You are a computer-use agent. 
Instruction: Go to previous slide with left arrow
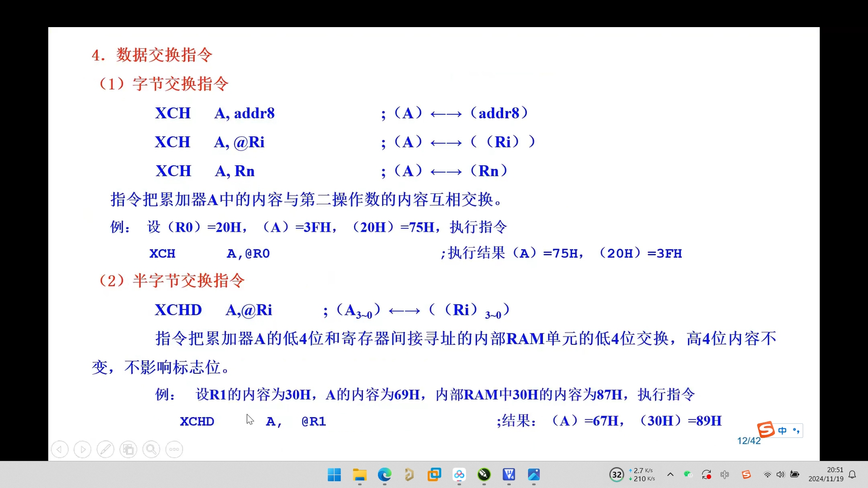(x=60, y=450)
